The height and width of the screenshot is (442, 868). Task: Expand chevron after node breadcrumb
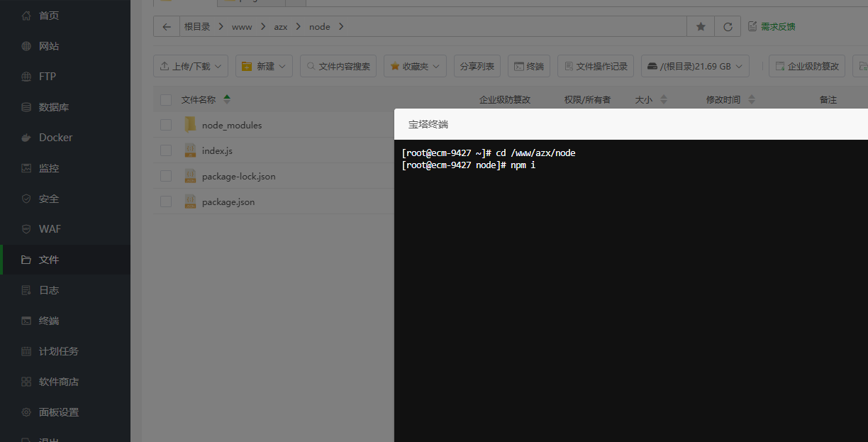[x=341, y=26]
